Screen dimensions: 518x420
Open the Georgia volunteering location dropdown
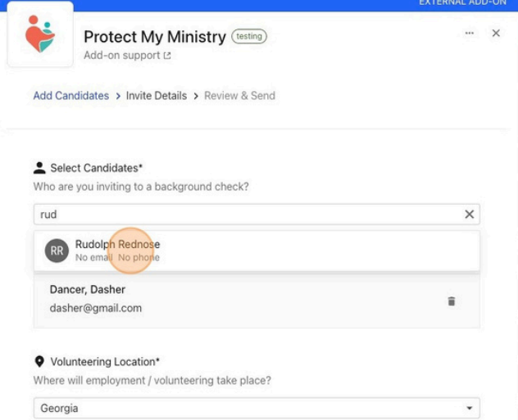pyautogui.click(x=257, y=408)
